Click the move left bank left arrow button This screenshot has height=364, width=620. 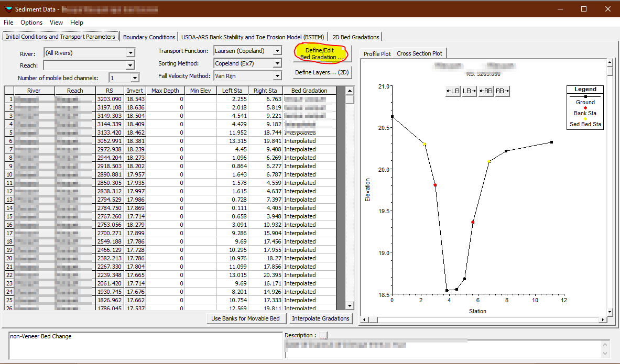coord(453,91)
